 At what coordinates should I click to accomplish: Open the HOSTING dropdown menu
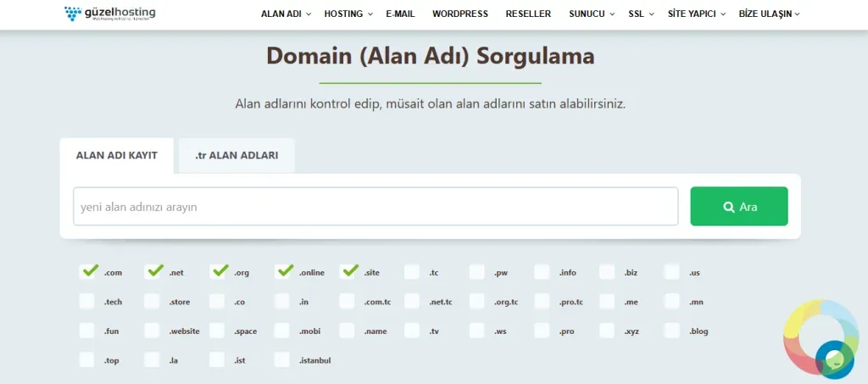pos(348,14)
